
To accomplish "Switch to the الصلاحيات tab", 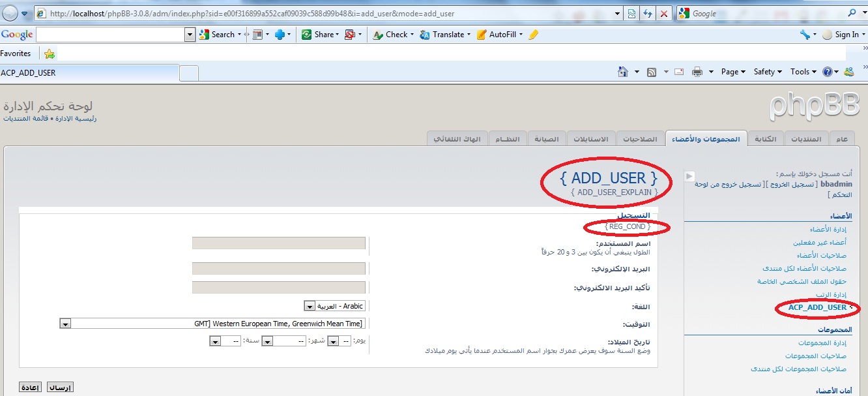I will click(639, 139).
